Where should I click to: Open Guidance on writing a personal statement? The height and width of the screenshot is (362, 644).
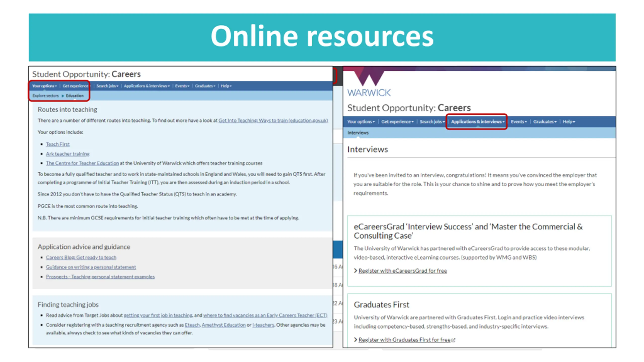tap(91, 267)
